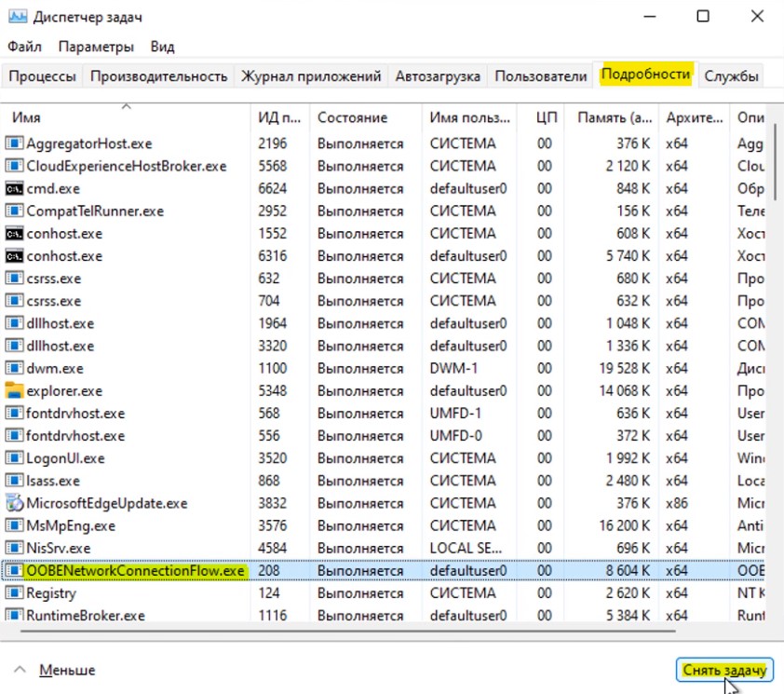Switch to the Службы tab
The height and width of the screenshot is (694, 784).
point(731,76)
